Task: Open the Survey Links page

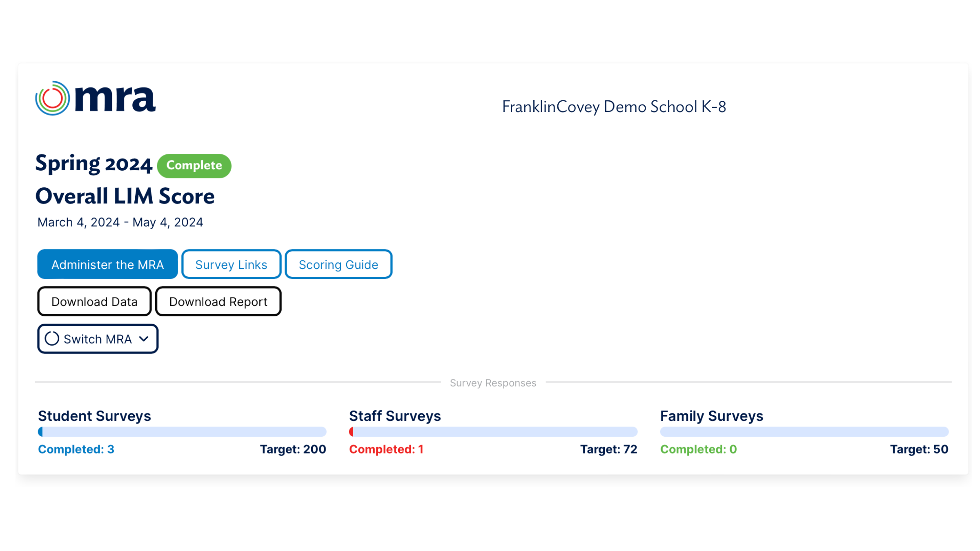Action: pyautogui.click(x=231, y=264)
